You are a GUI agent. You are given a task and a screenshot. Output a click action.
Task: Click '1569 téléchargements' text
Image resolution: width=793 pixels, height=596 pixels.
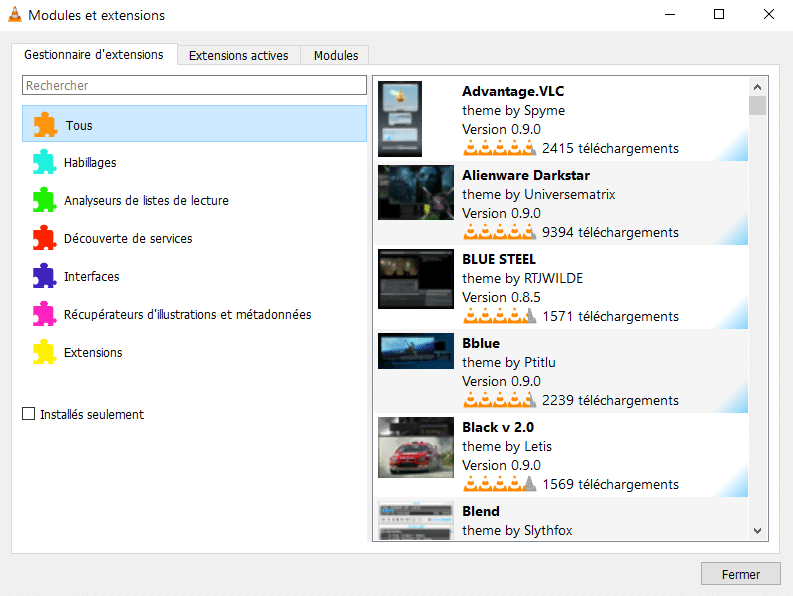(x=610, y=484)
